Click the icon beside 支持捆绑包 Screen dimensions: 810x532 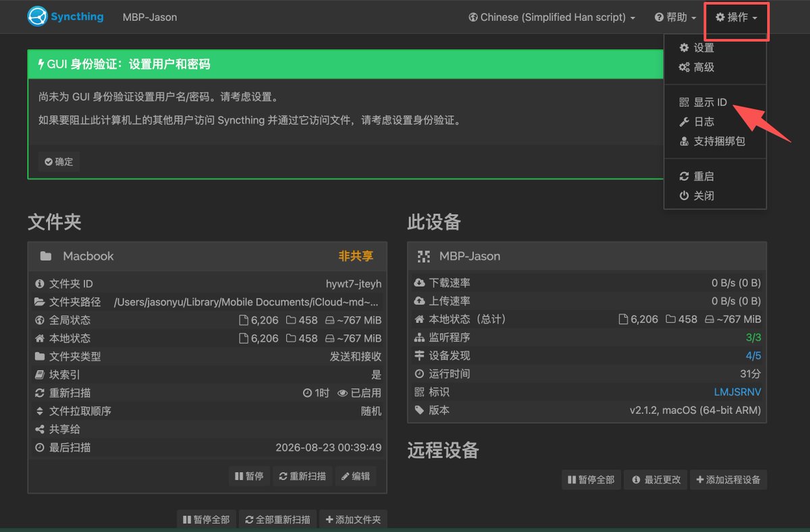pyautogui.click(x=684, y=142)
